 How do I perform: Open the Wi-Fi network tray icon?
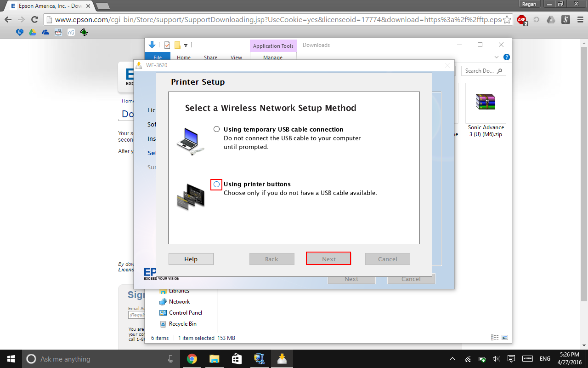(x=468, y=359)
